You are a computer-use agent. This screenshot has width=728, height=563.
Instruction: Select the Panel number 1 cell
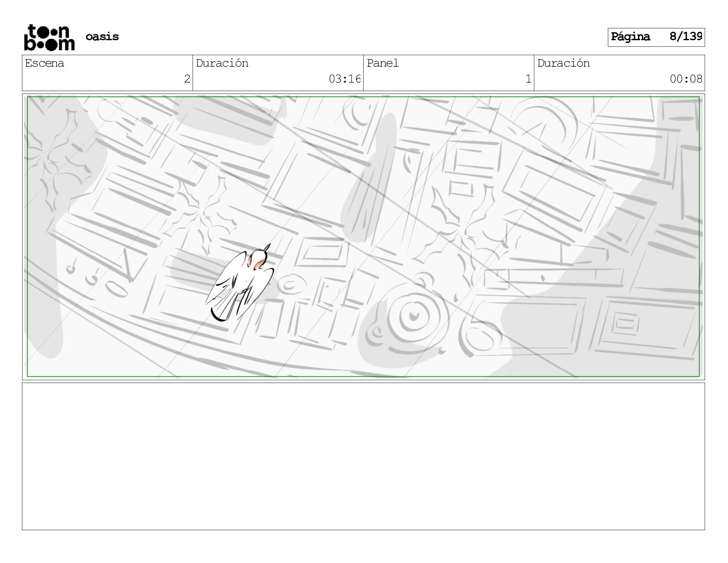tap(449, 73)
